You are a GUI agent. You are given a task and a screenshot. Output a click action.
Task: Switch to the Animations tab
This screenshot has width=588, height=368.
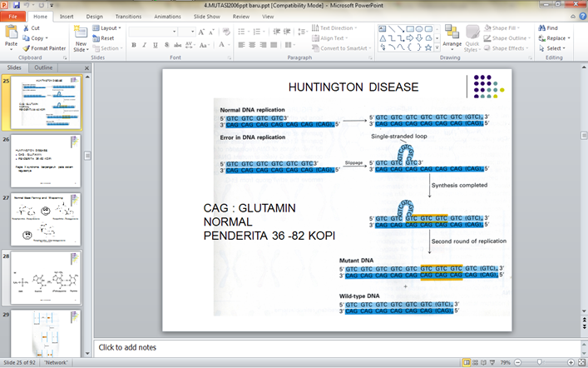click(x=167, y=17)
